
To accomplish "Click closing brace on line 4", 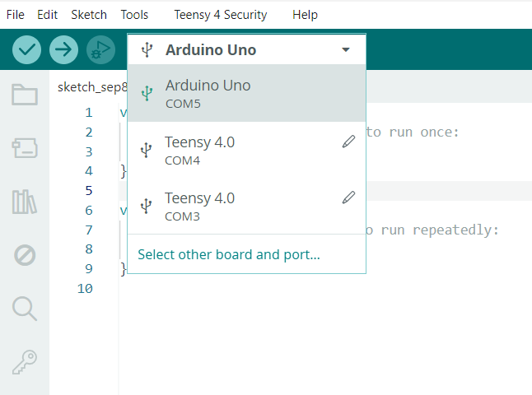I will point(124,171).
